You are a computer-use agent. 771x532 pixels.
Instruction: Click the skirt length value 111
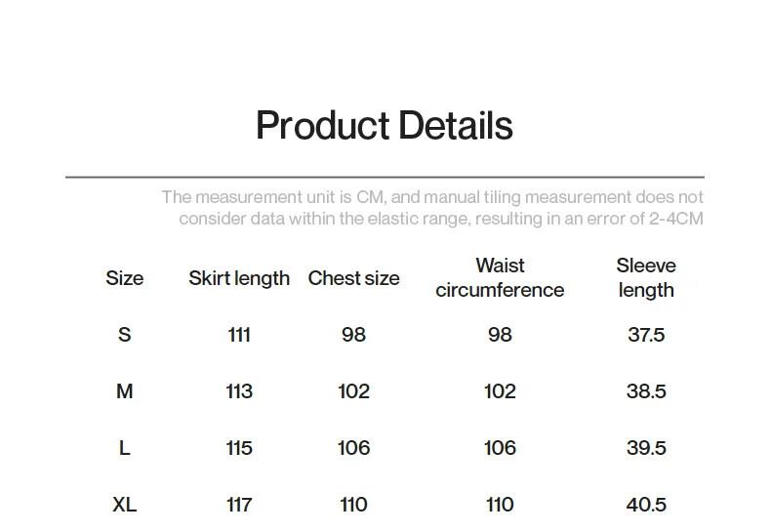tap(239, 335)
